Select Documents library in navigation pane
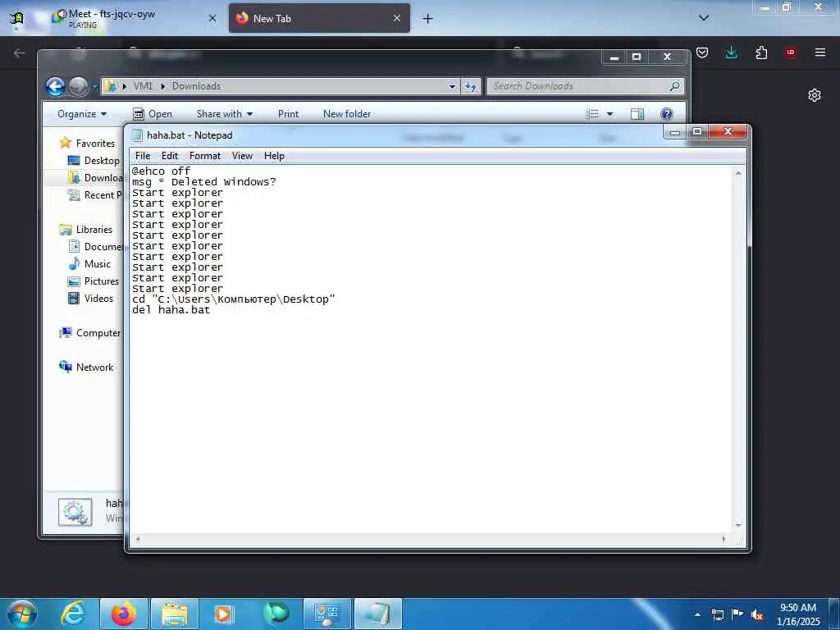Viewport: 840px width, 630px height. pos(95,246)
